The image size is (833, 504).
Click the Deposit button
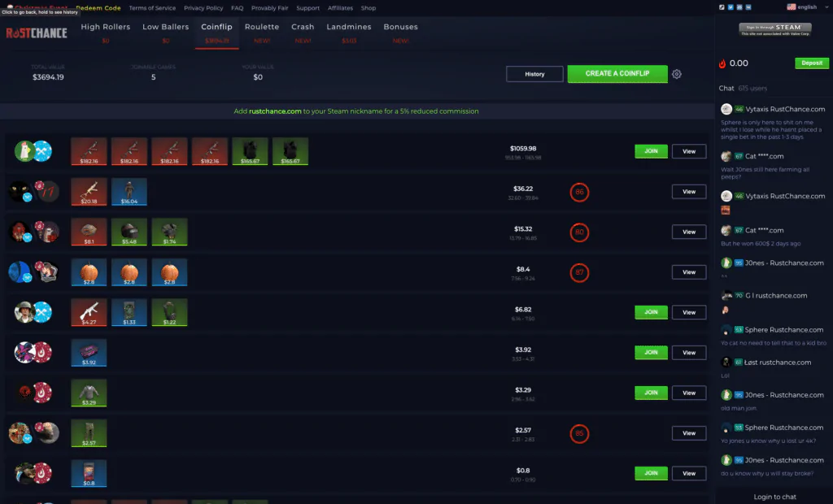coord(812,63)
